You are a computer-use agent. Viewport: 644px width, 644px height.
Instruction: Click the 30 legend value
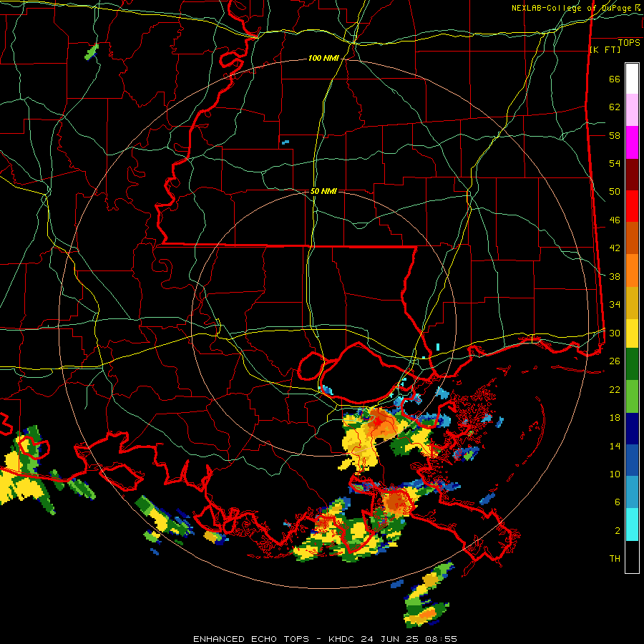pos(615,333)
